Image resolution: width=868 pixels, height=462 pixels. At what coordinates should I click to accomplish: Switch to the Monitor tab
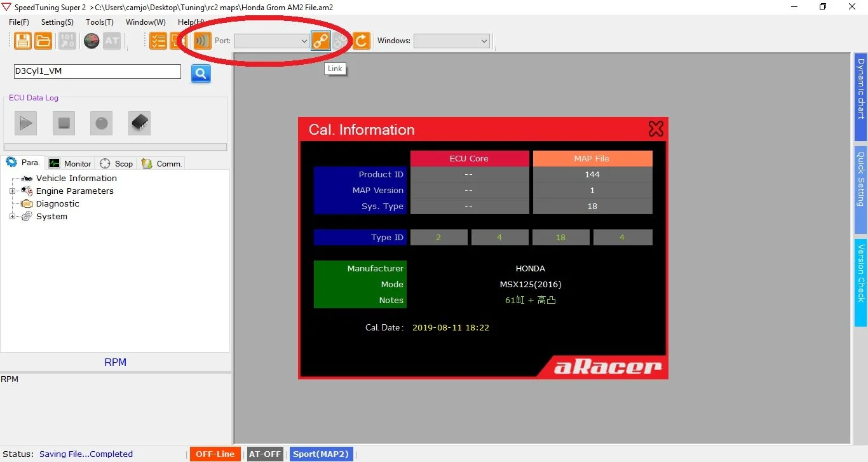coord(71,163)
